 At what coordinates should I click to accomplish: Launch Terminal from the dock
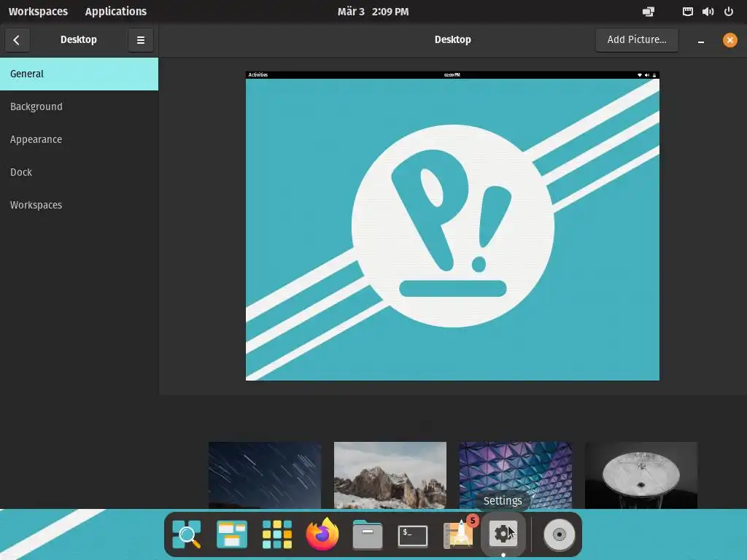point(413,536)
